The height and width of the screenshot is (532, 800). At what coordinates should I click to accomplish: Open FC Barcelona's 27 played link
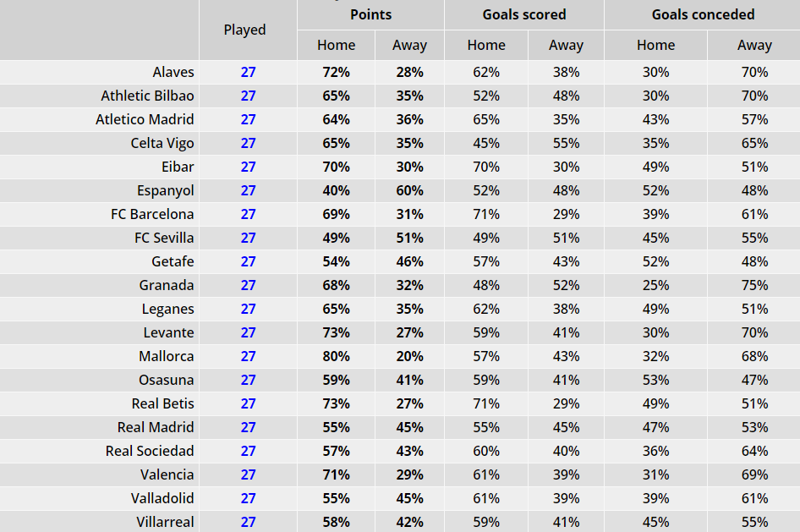point(248,214)
